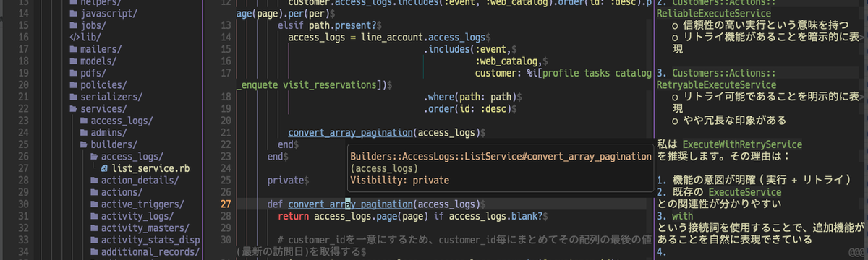Expand the pdfs/ directory

pyautogui.click(x=94, y=73)
